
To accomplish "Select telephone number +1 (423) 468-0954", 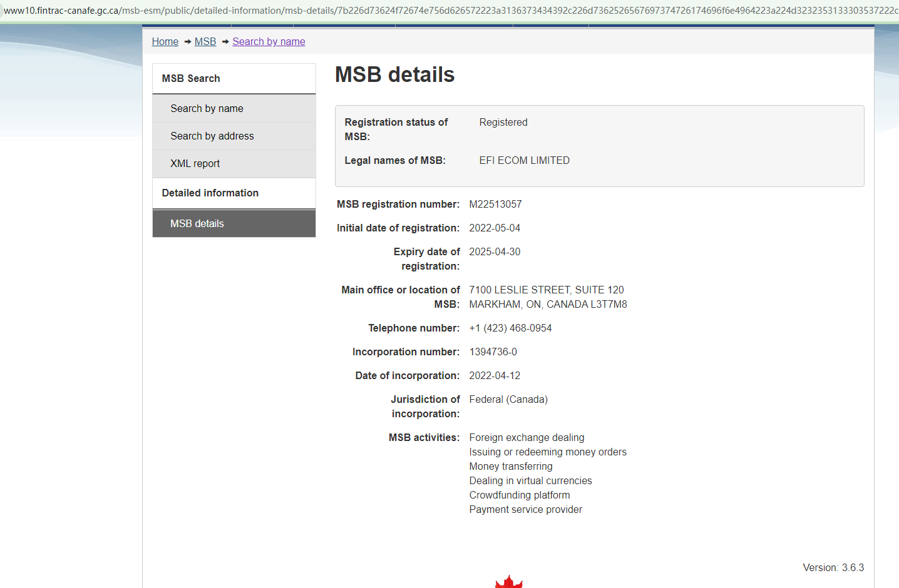I will (511, 328).
